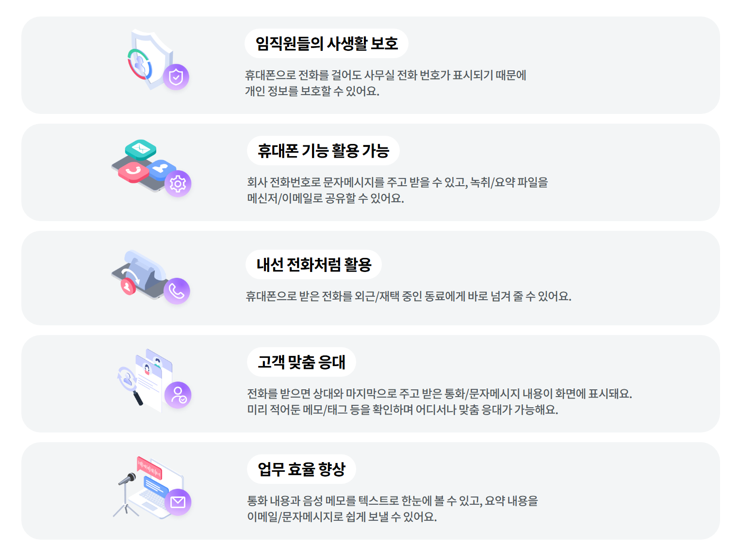This screenshot has height=560, width=739.
Task: Select the '휴대폰 기능 활용 가능' heading pill
Action: [x=324, y=151]
